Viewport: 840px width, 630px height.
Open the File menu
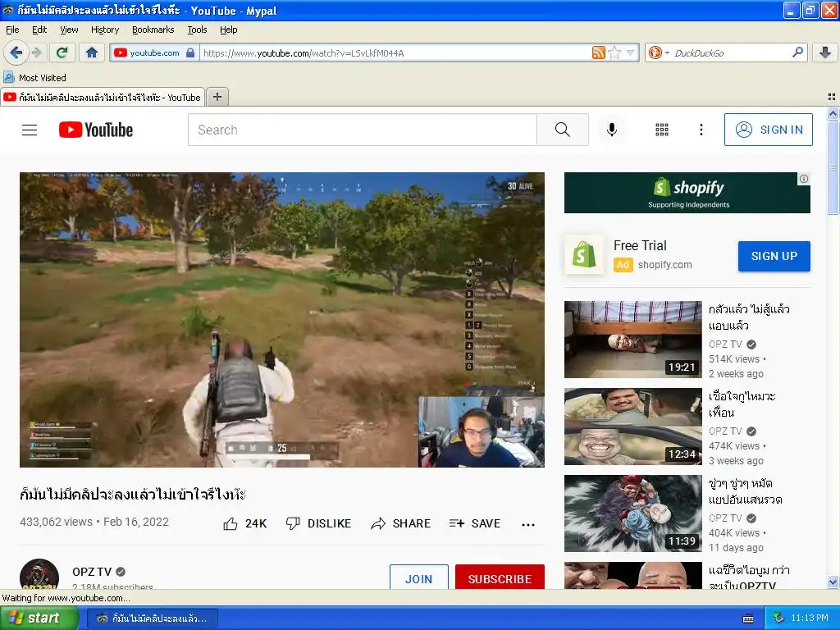click(x=12, y=30)
